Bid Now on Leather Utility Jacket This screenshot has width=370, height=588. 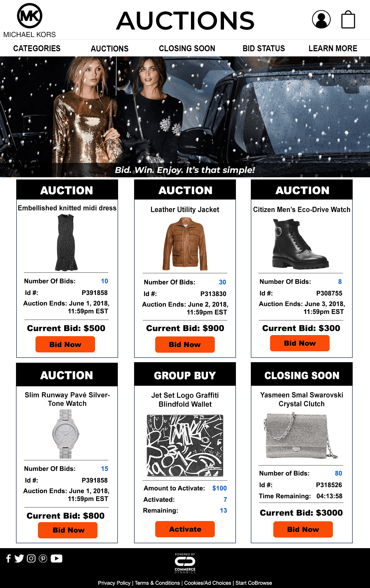pos(185,345)
